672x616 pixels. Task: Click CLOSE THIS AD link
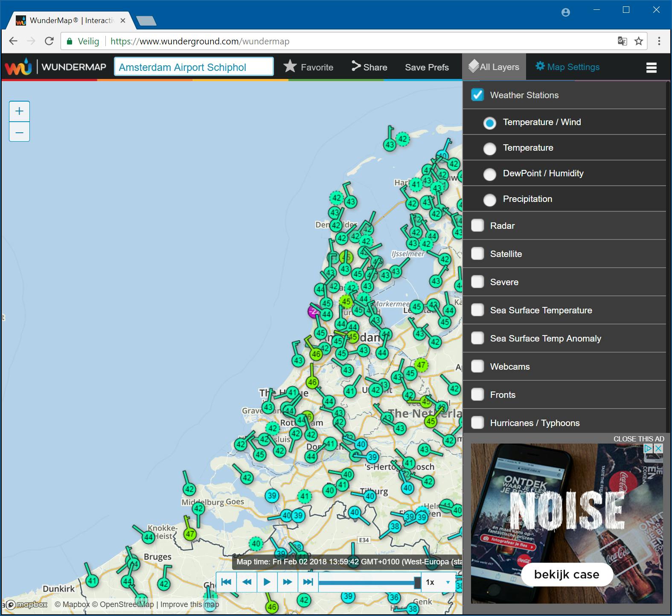pos(639,439)
